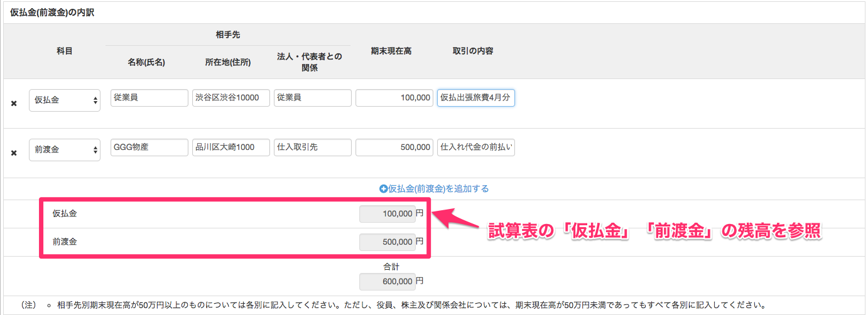Viewport: 868px width, 315px height.
Task: Click the 法人・代表者との関係 column header
Action: point(309,62)
